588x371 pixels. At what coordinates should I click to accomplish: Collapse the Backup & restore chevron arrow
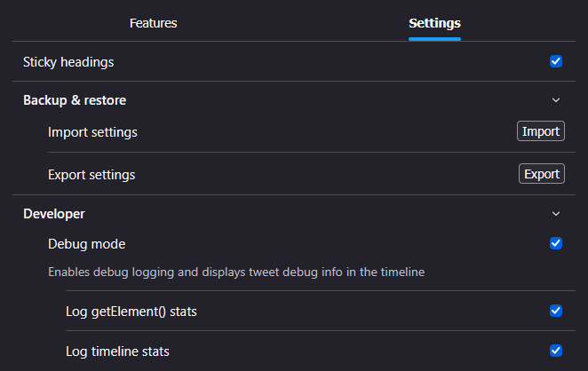pyautogui.click(x=556, y=100)
